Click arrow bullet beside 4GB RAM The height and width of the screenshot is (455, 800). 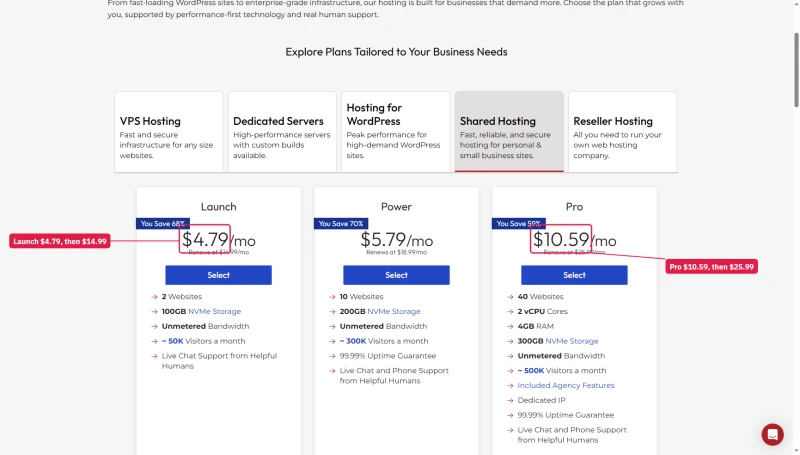pos(510,326)
